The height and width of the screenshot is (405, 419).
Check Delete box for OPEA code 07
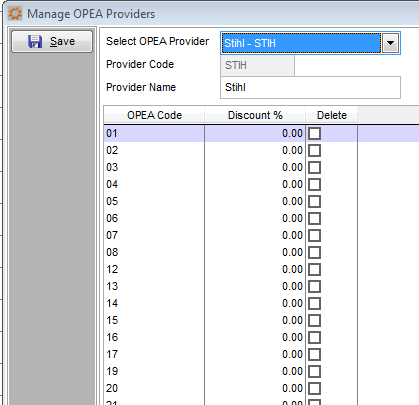point(314,236)
